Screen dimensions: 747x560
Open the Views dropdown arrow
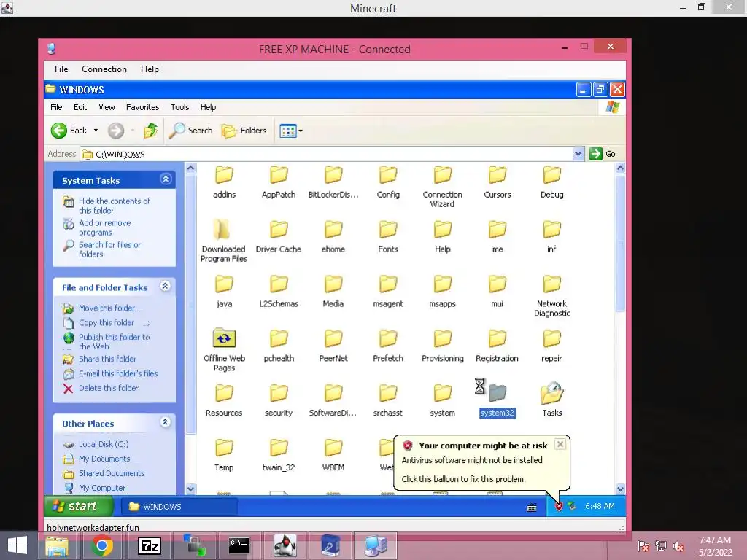pos(301,131)
